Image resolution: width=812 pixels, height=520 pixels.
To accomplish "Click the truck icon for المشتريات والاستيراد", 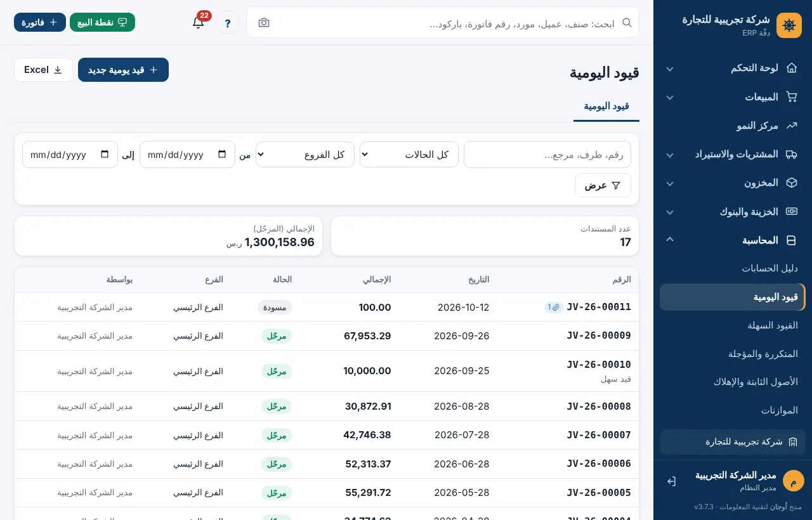I will point(791,154).
